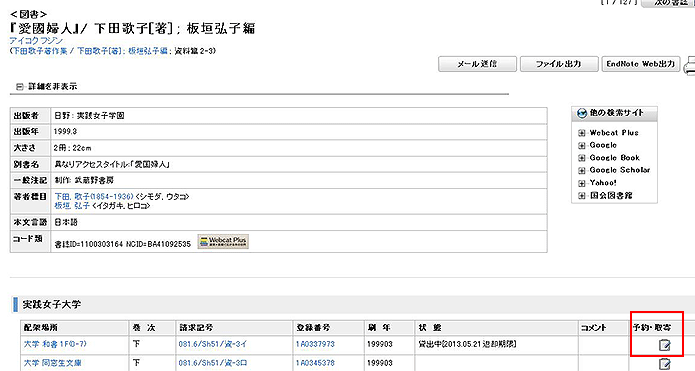Click the reserve icon for 大学 和書 1F row
695x371 pixels.
[x=664, y=344]
